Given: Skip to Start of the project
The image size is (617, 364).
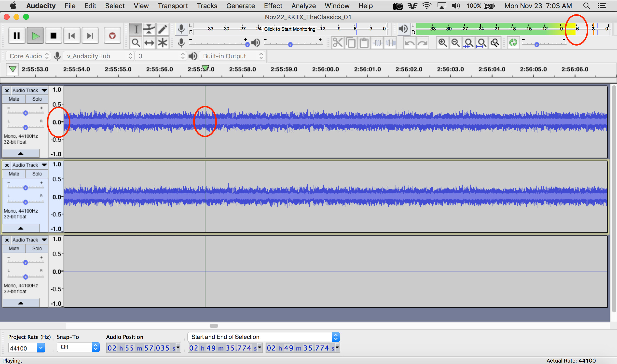Looking at the screenshot, I should [72, 36].
